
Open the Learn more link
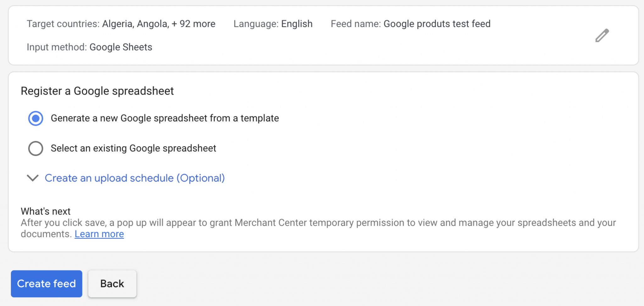(x=99, y=234)
